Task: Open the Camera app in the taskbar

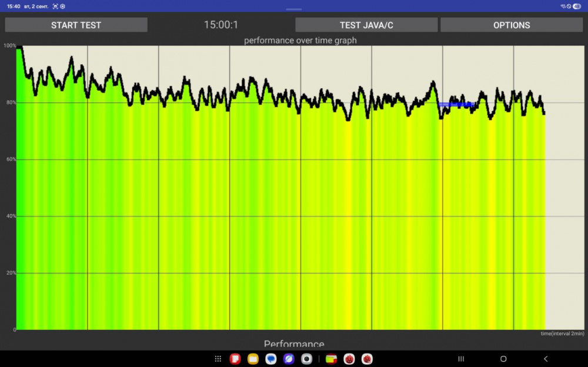Action: click(306, 359)
